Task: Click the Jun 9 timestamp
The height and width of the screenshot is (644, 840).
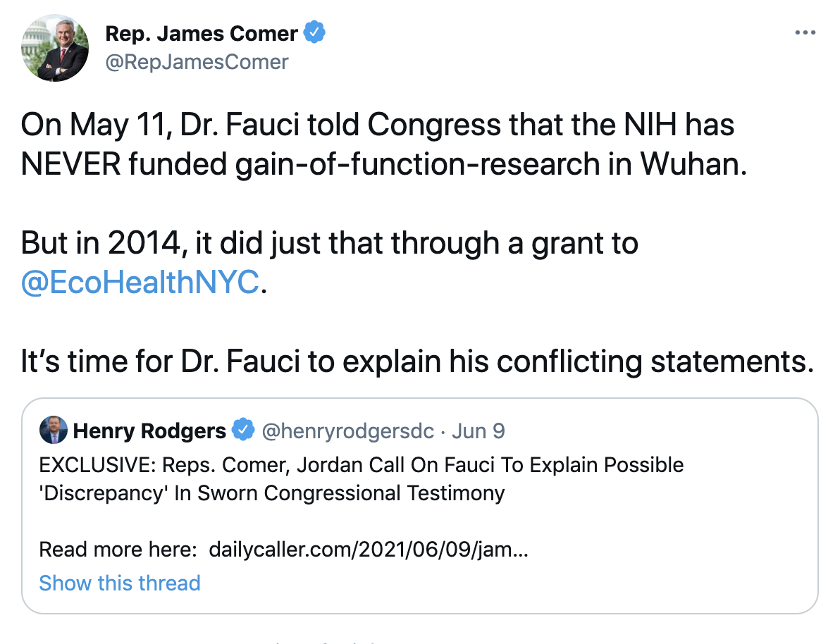Action: tap(478, 431)
